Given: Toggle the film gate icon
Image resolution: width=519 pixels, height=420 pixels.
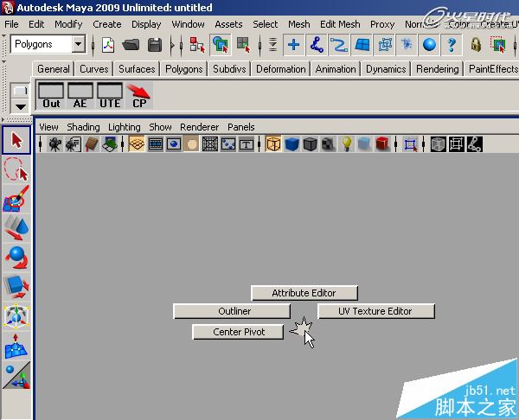Looking at the screenshot, I should 155,144.
